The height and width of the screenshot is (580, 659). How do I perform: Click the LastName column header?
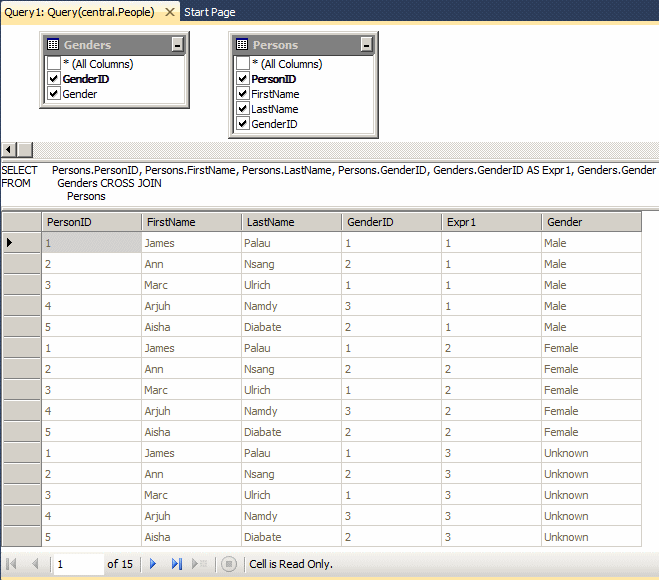pyautogui.click(x=292, y=222)
